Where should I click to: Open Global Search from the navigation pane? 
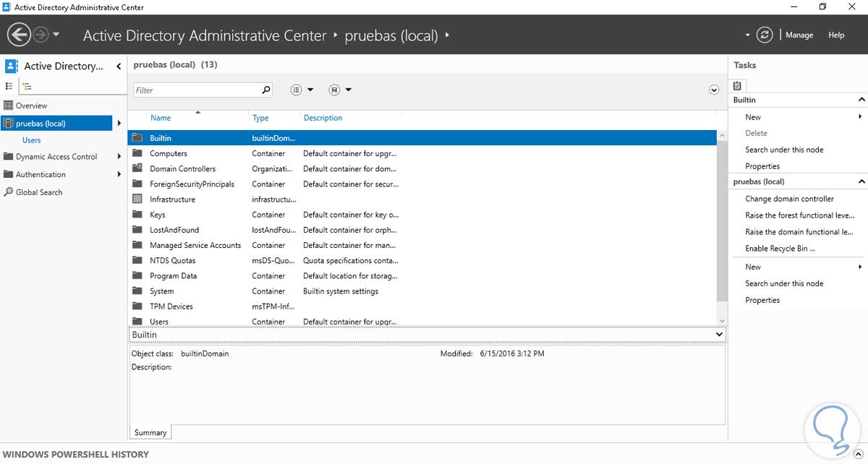pos(38,192)
